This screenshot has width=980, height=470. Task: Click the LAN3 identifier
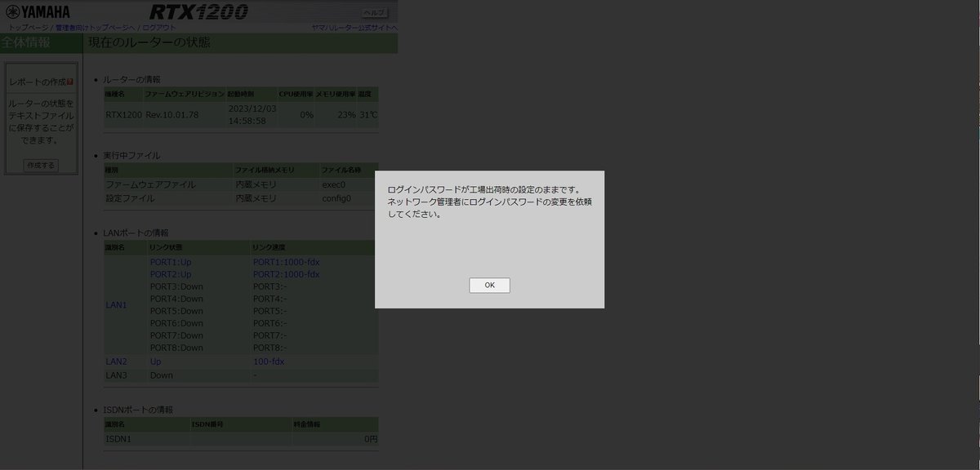(117, 375)
